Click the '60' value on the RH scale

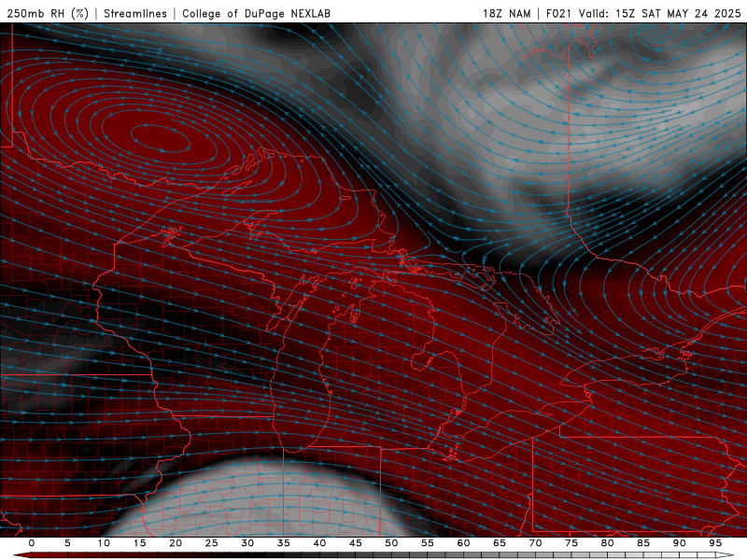(x=463, y=543)
